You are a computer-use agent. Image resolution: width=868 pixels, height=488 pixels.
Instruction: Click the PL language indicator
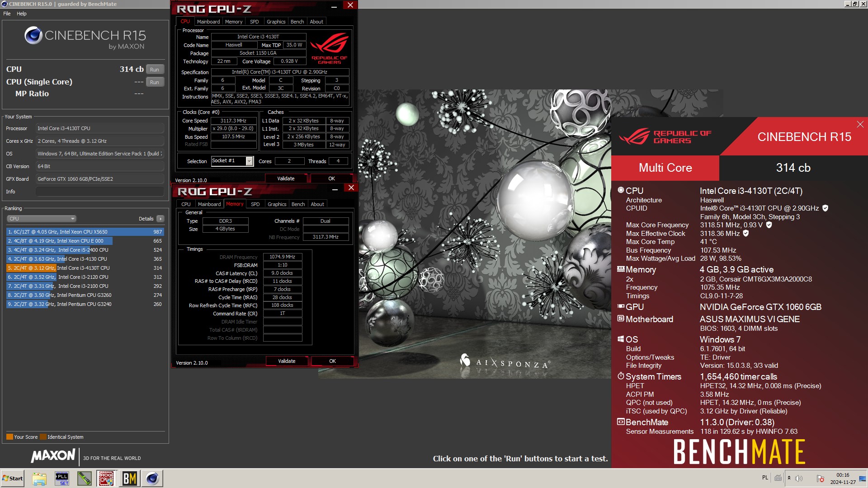765,478
